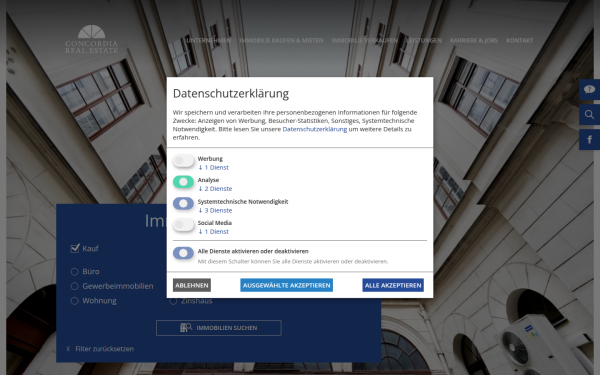Select the Büro radio button
This screenshot has width=600, height=375.
[75, 272]
